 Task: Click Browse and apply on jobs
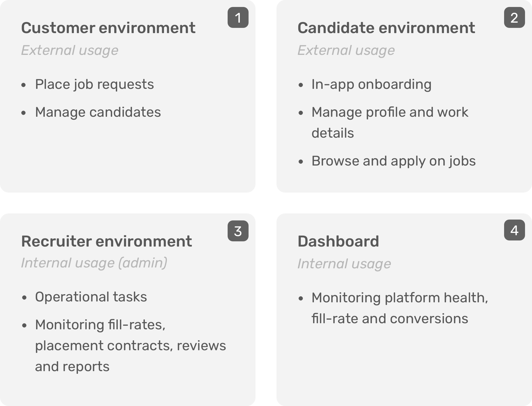[x=394, y=161]
